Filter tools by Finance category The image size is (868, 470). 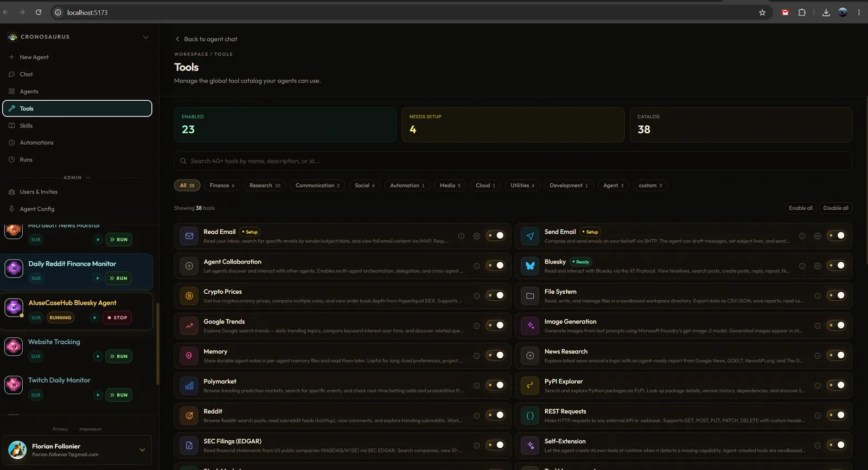tap(222, 185)
